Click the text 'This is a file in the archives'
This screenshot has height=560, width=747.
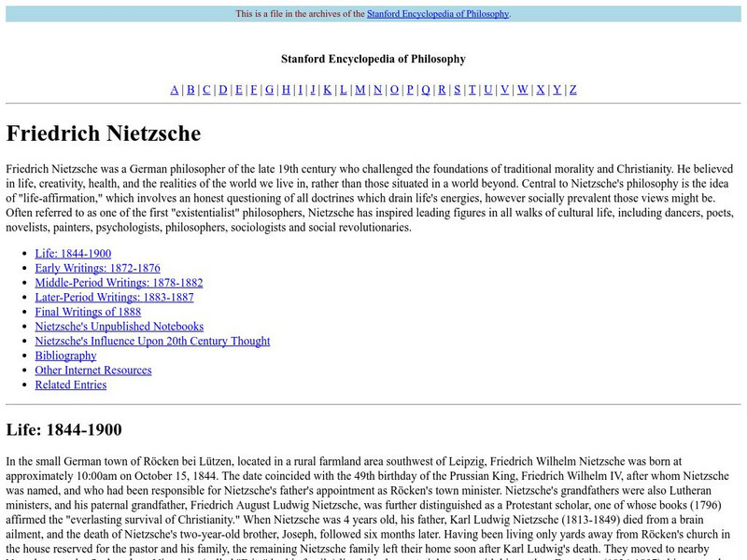coord(294,14)
